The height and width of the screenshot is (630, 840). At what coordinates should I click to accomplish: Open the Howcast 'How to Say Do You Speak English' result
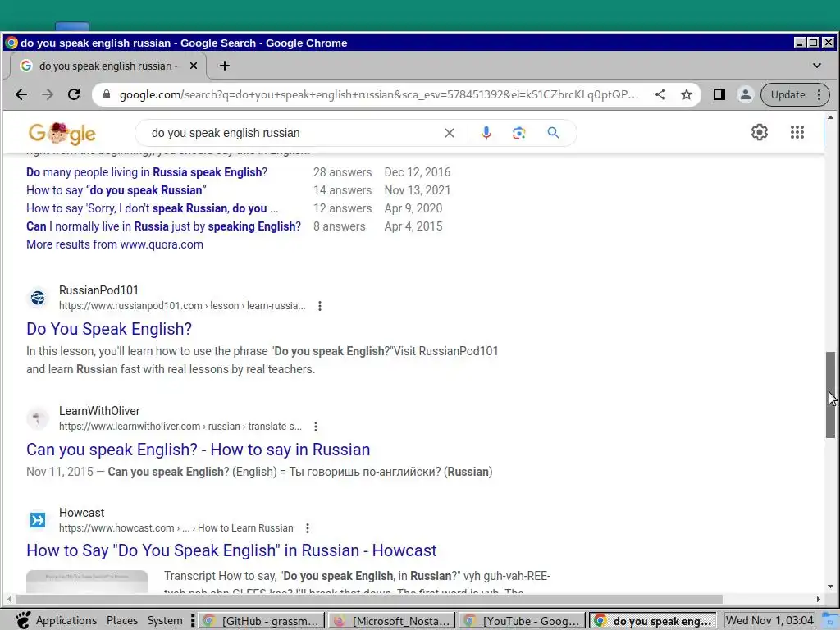[x=231, y=550]
